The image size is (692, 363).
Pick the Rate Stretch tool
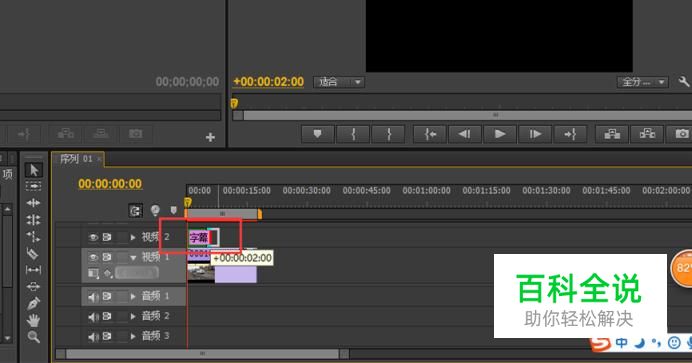pos(34,236)
